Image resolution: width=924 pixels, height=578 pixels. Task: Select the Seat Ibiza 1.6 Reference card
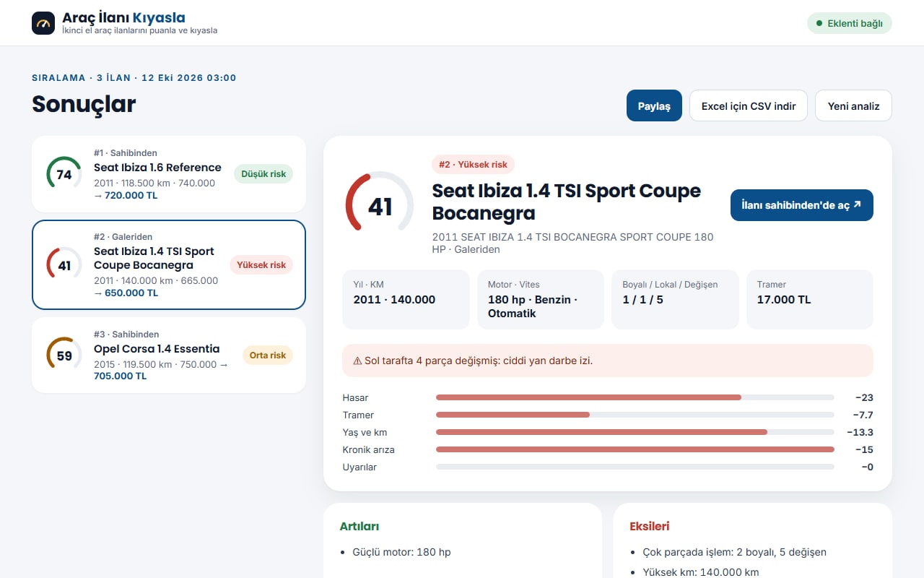point(169,174)
